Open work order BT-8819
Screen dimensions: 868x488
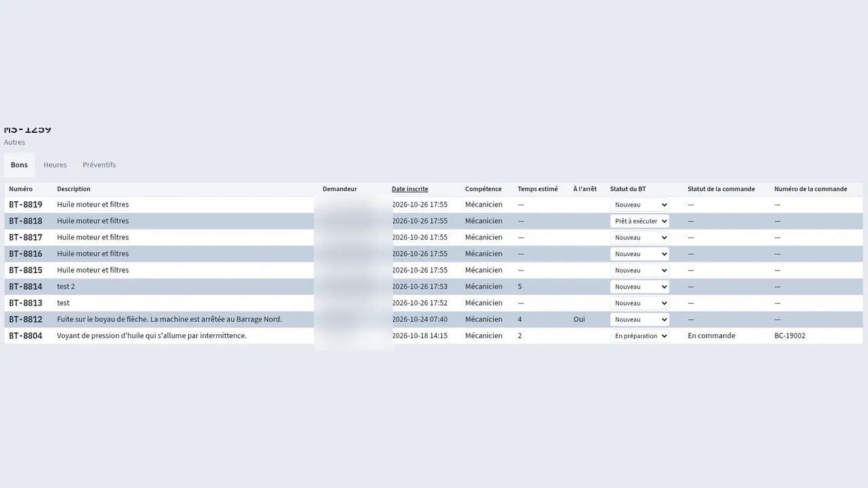pos(26,205)
